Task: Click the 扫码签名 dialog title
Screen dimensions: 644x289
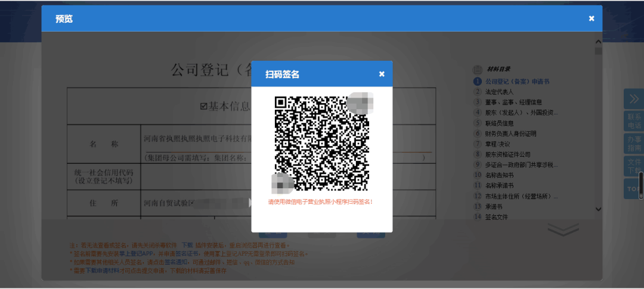Action: point(282,74)
